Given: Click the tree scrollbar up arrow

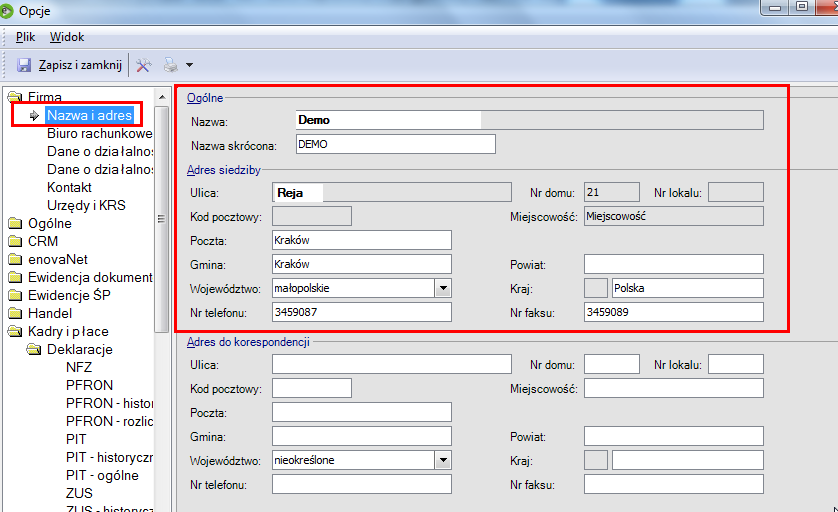Looking at the screenshot, I should click(161, 97).
